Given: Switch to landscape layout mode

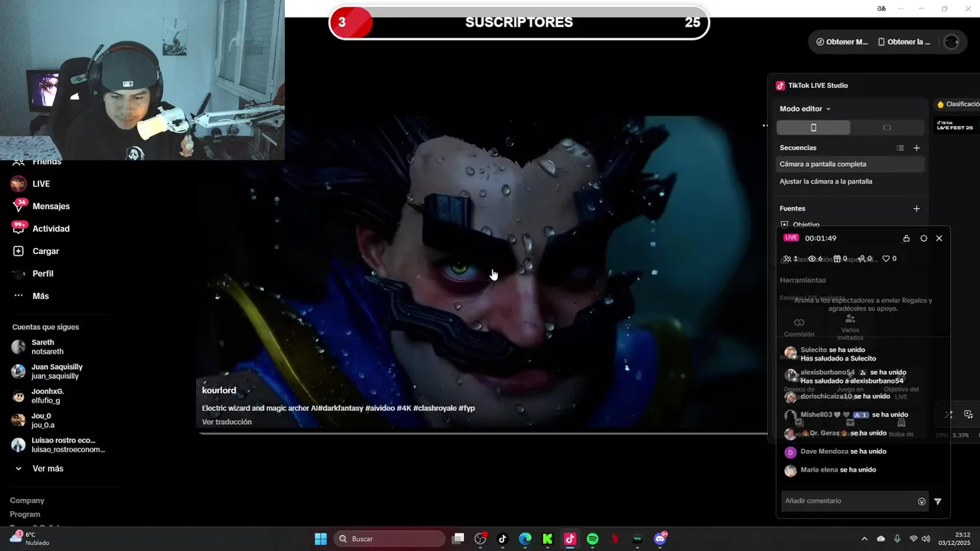Looking at the screenshot, I should coord(887,128).
